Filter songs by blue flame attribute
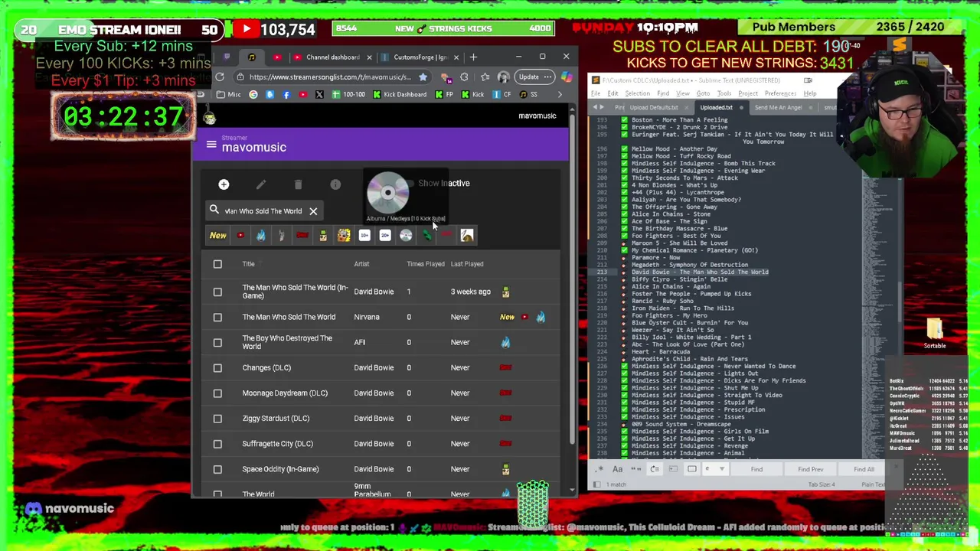The height and width of the screenshot is (551, 980). (261, 236)
